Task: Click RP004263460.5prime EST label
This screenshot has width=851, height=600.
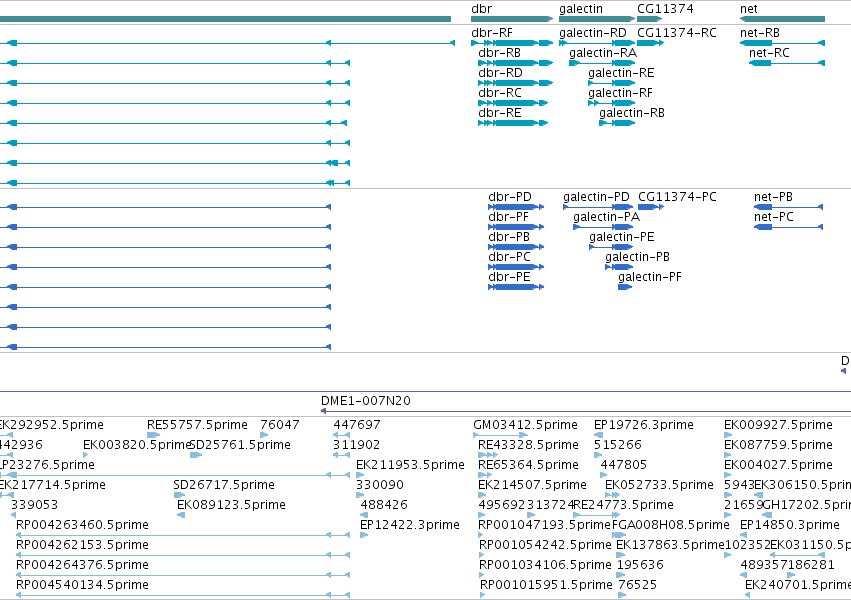Action: point(82,525)
